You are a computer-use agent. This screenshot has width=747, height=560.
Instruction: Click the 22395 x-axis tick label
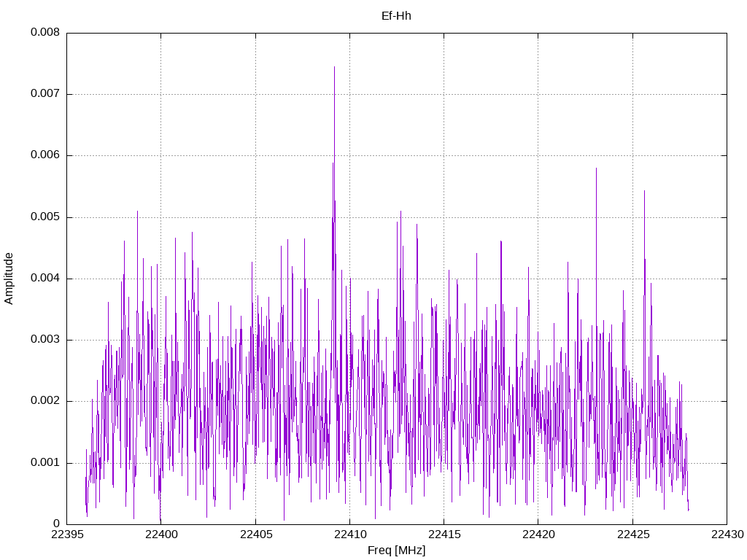[67, 534]
